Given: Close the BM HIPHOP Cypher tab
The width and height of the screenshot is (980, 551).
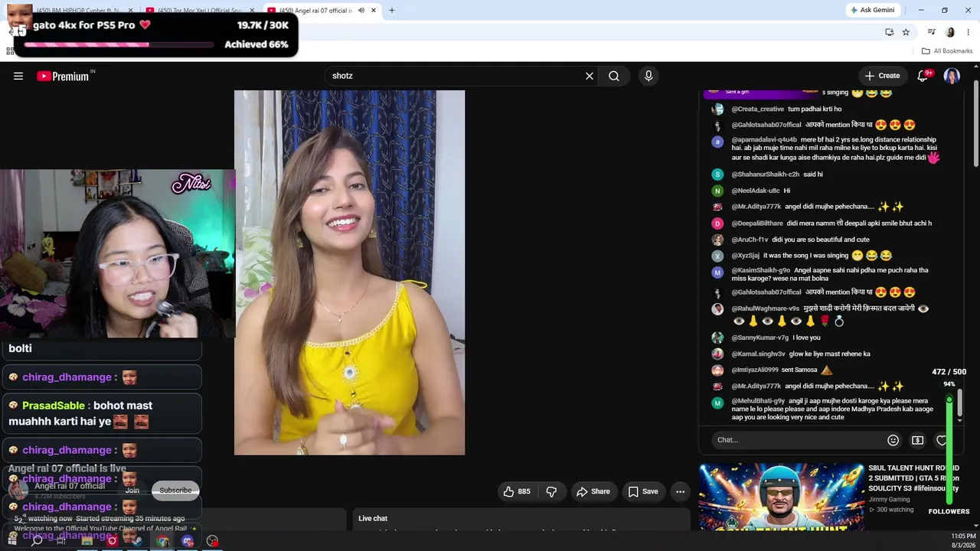Looking at the screenshot, I should 131,11.
